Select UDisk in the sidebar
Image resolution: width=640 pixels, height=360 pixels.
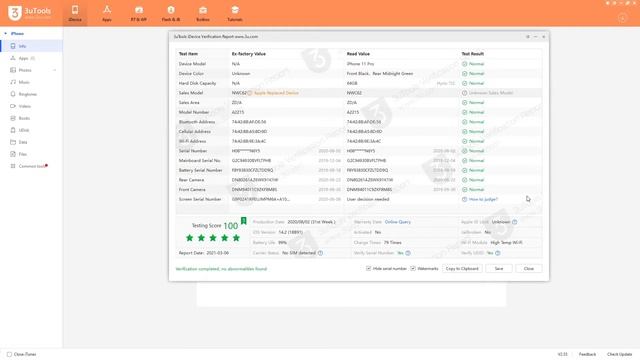point(31,130)
